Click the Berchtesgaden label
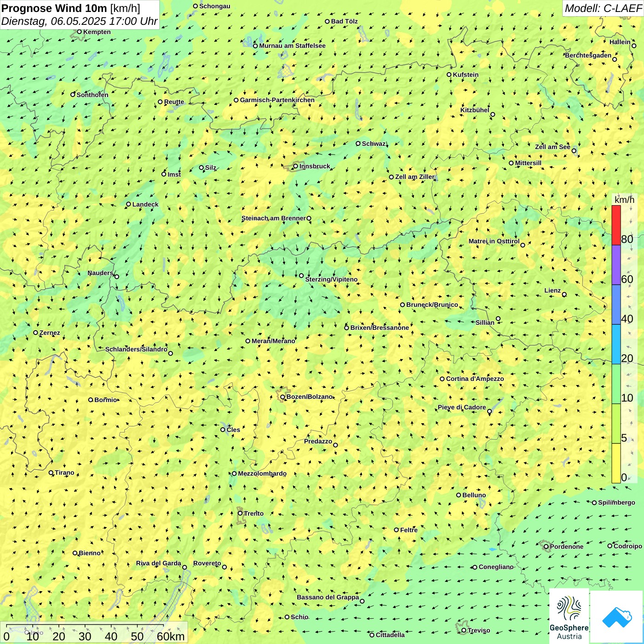644x644 pixels. click(x=588, y=55)
